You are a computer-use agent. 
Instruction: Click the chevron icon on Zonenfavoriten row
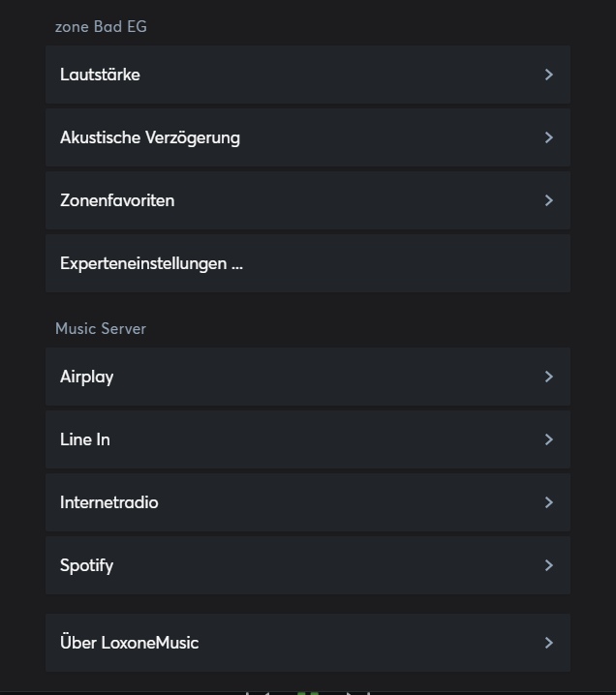(x=548, y=200)
